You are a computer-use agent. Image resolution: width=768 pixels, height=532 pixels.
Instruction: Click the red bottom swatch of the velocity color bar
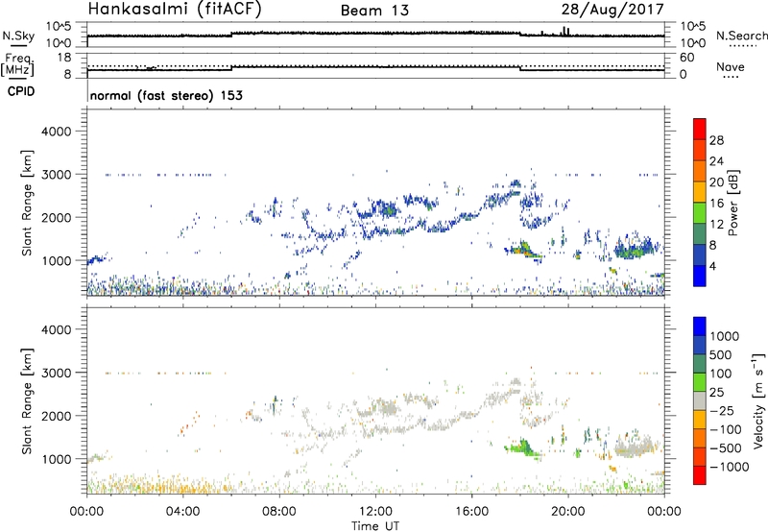point(700,475)
